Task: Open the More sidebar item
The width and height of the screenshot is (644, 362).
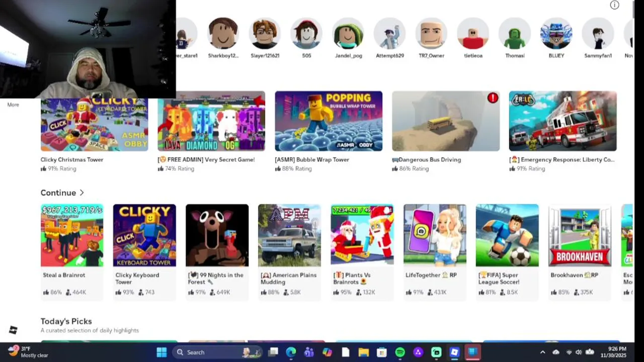Action: click(13, 105)
